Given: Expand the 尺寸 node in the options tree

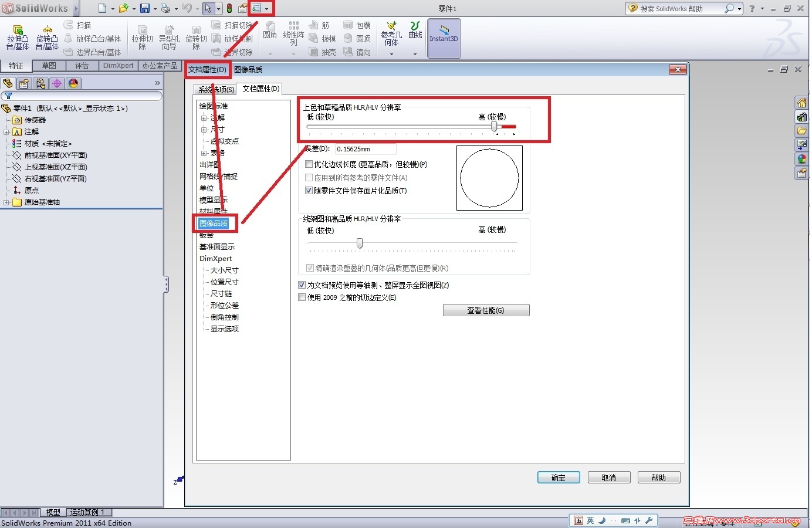Looking at the screenshot, I should pyautogui.click(x=204, y=130).
